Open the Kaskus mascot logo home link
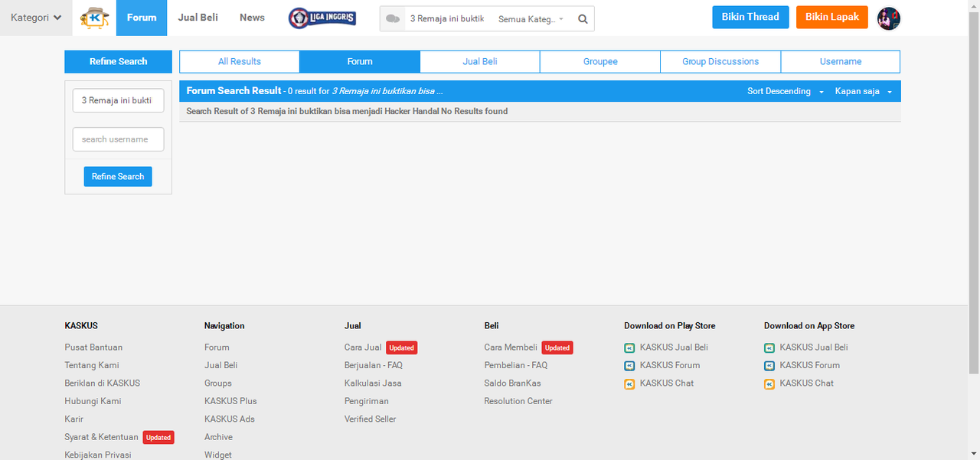The width and height of the screenshot is (980, 460). (x=95, y=18)
